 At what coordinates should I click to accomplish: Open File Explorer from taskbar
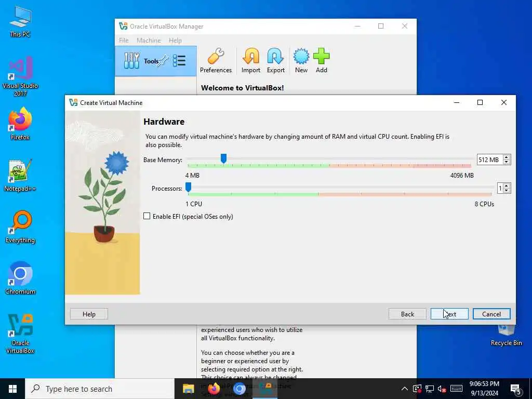coord(188,389)
